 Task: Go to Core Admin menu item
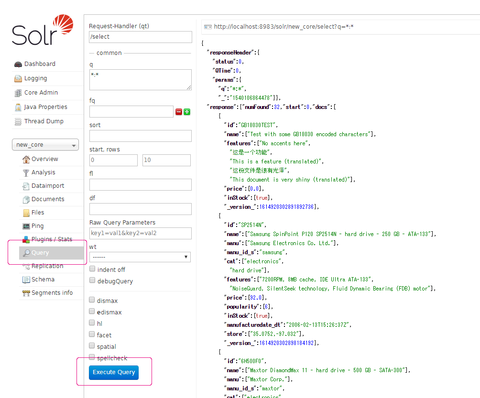point(41,92)
